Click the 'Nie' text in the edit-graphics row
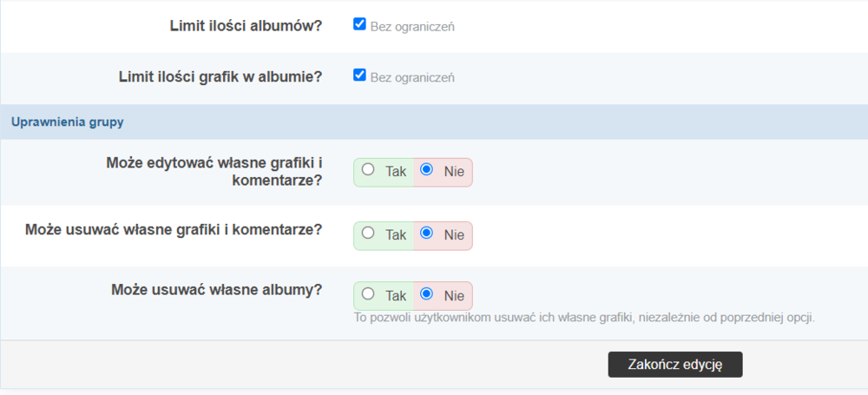The image size is (868, 395). tap(454, 172)
